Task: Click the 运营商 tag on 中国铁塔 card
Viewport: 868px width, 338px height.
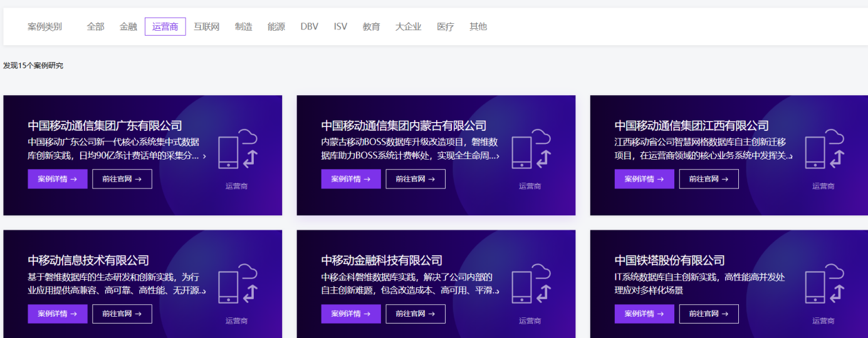Action: click(824, 320)
